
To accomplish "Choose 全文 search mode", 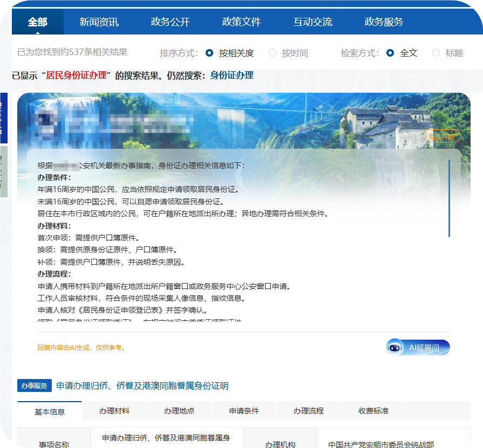I will pos(402,53).
